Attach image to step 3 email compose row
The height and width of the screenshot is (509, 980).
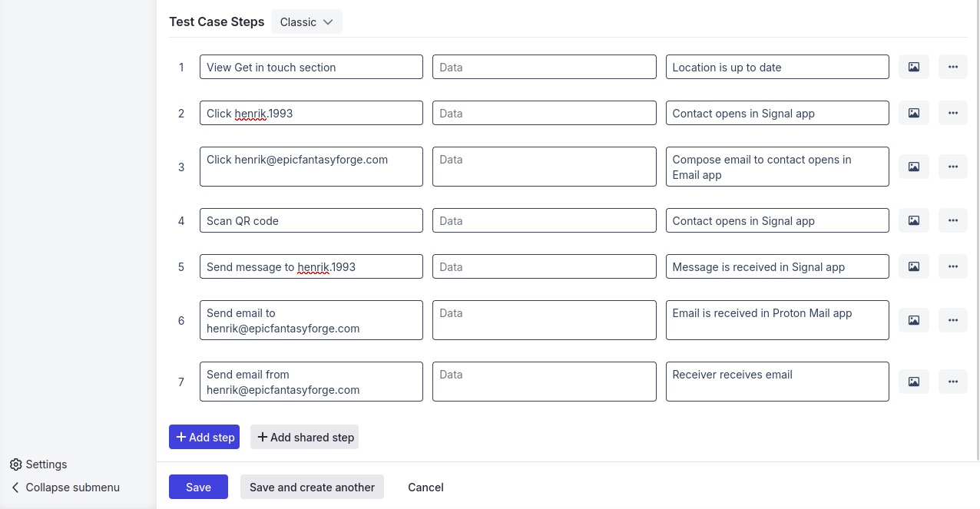pos(914,167)
